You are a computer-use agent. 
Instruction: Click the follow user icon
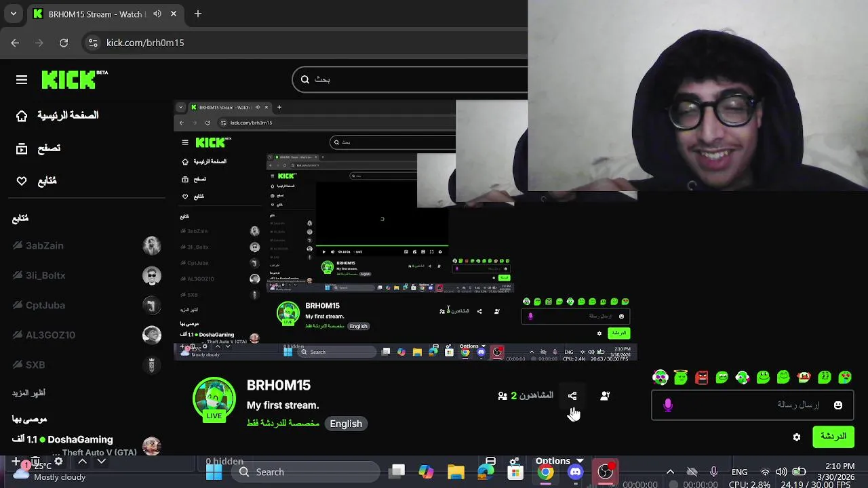pyautogui.click(x=605, y=396)
